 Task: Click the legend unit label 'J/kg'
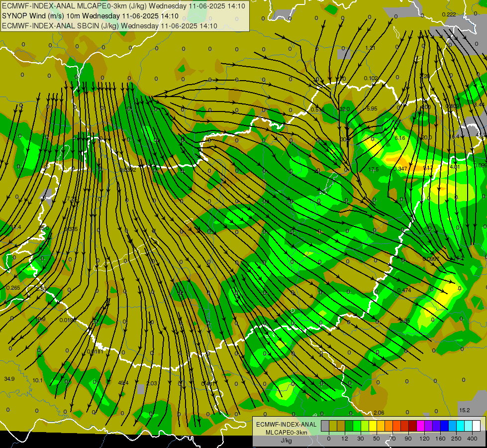pyautogui.click(x=287, y=441)
